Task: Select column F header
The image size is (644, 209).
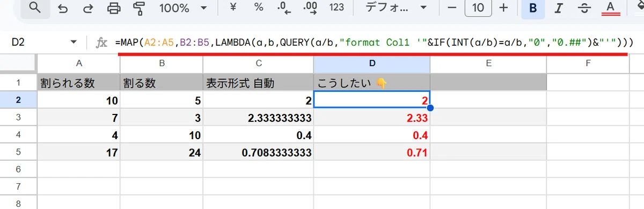Action: pos(589,63)
